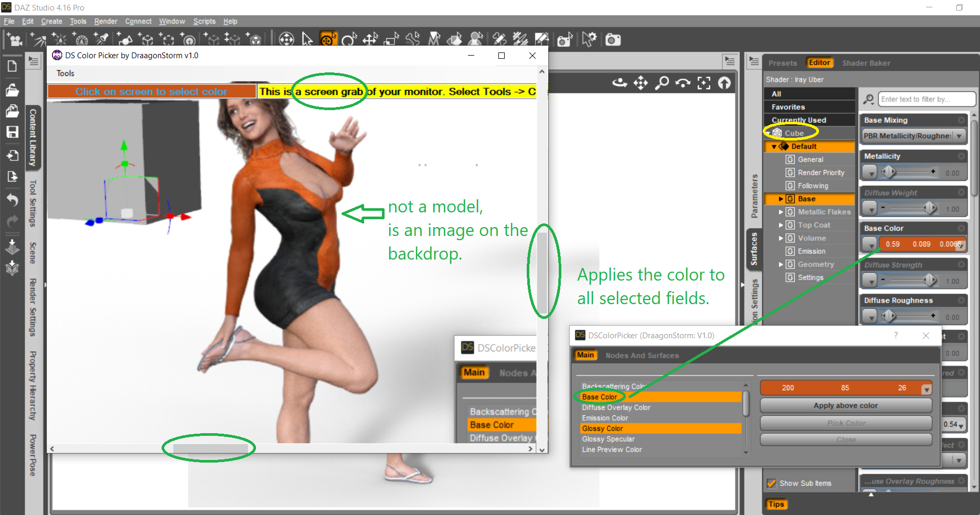Click the Metallicity slider handle

click(888, 171)
